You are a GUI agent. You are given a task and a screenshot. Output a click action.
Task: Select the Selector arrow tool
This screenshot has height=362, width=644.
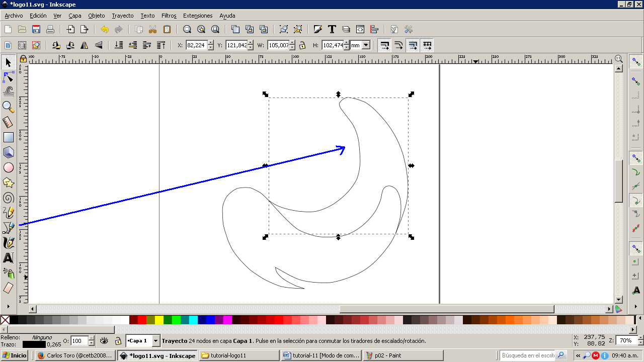pos(8,62)
